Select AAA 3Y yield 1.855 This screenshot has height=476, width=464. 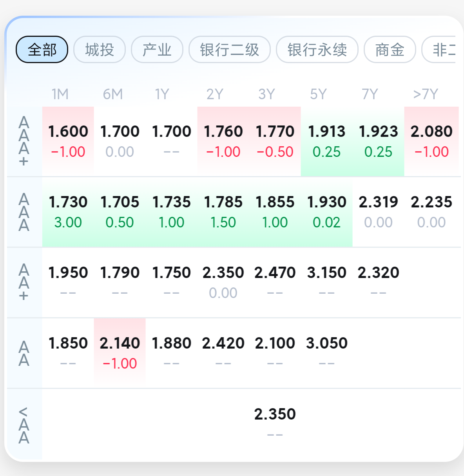click(275, 212)
